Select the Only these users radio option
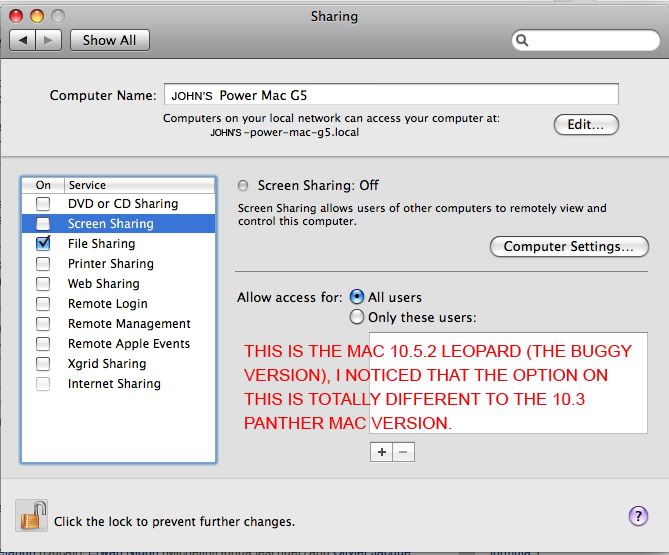This screenshot has height=555, width=669. 357,317
